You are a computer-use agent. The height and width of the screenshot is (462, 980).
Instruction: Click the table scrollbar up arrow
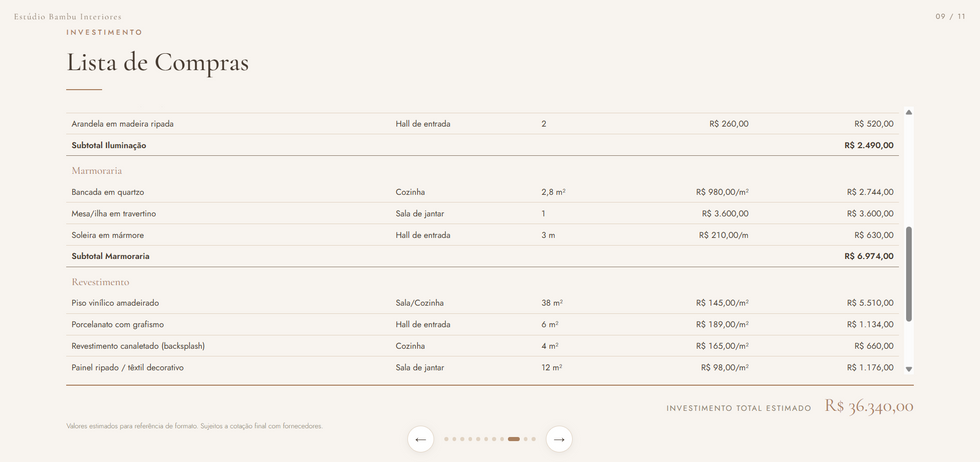(909, 113)
